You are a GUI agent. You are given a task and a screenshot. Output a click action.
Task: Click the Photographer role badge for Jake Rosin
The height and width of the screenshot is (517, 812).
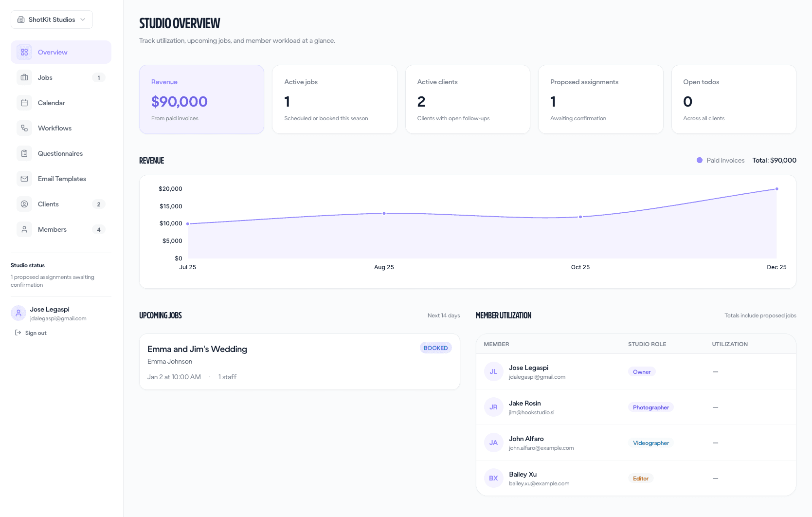tap(650, 407)
